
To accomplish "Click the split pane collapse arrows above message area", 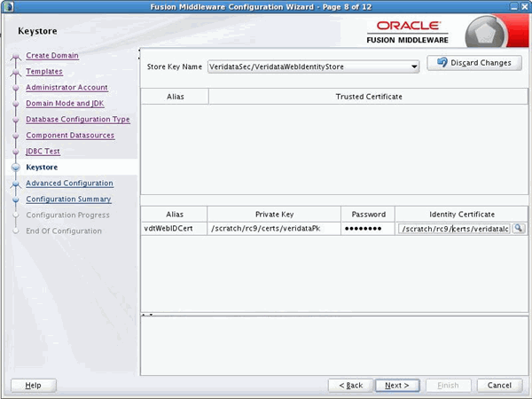I will click(x=147, y=315).
